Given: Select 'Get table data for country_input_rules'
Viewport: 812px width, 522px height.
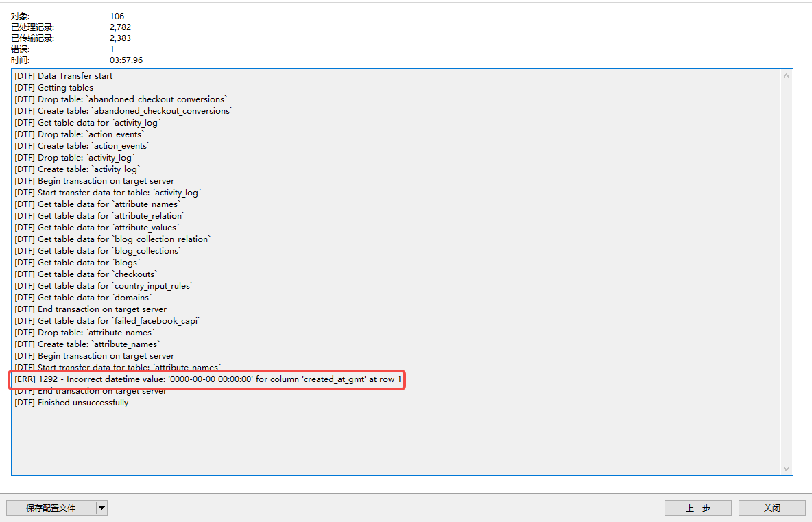Looking at the screenshot, I should pyautogui.click(x=103, y=286).
